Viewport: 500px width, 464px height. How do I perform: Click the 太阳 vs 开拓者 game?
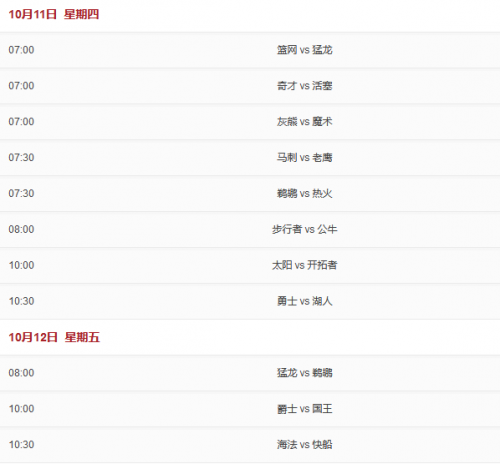pos(305,265)
